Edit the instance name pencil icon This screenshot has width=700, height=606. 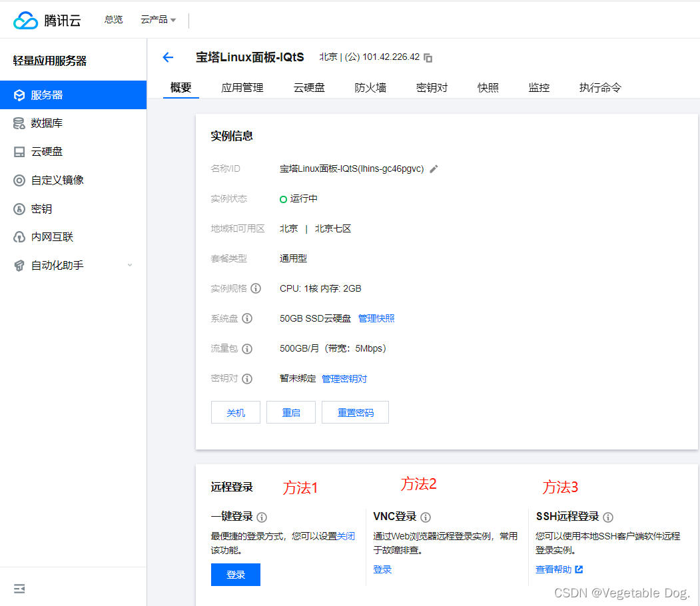pos(434,168)
